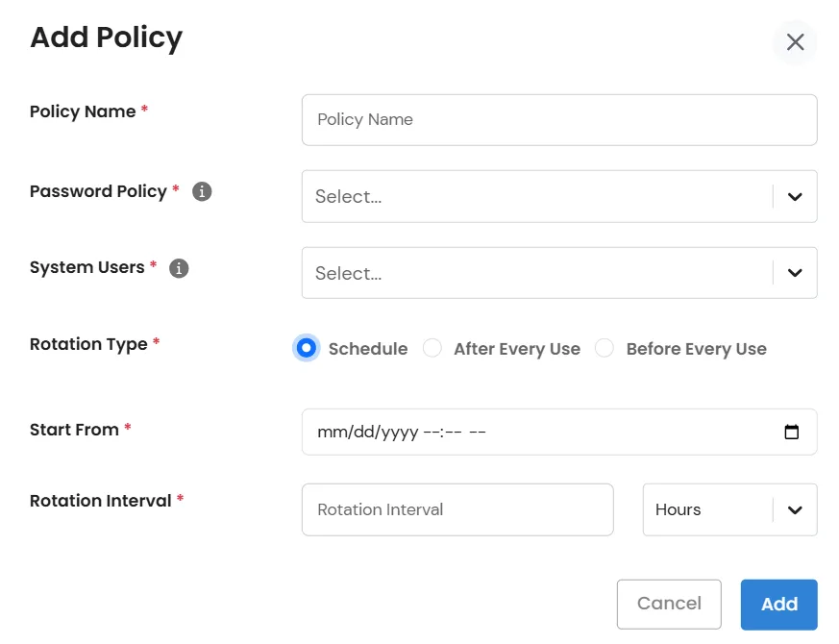Click the Cancel button
The image size is (839, 644).
click(669, 604)
